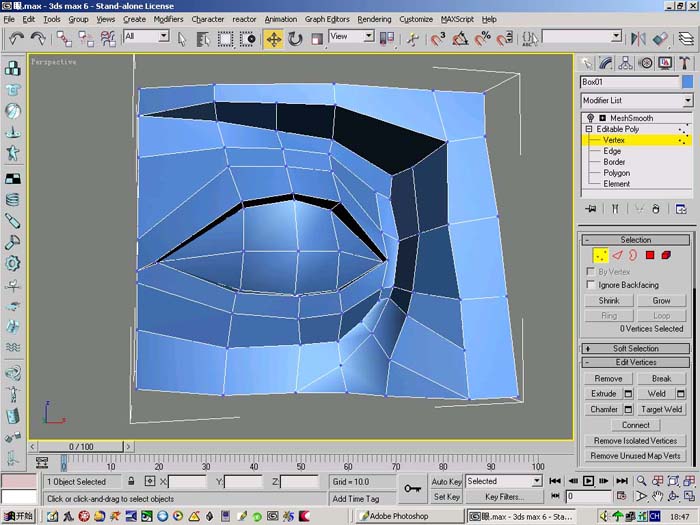Open the MAXScript menu
The image size is (700, 525).
[x=457, y=19]
